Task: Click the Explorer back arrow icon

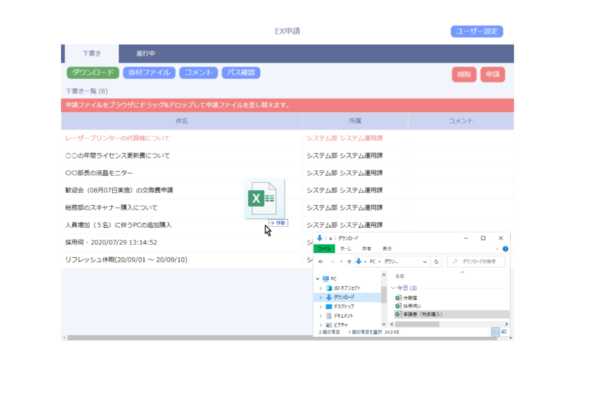Action: [x=320, y=261]
